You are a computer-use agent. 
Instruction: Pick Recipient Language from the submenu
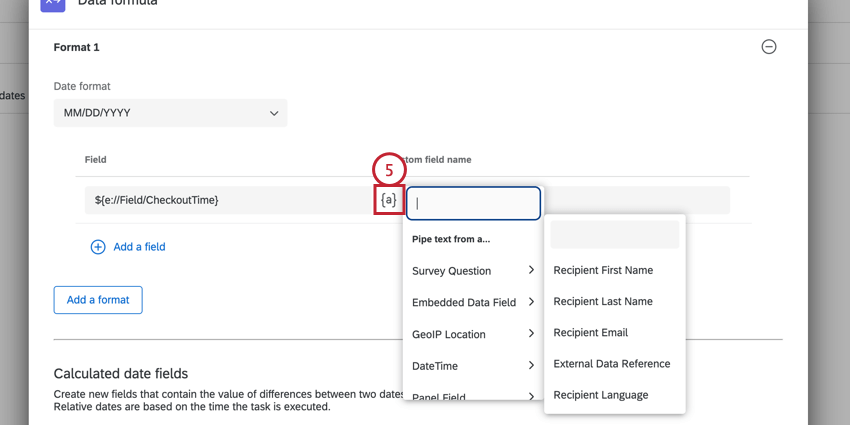pyautogui.click(x=600, y=395)
